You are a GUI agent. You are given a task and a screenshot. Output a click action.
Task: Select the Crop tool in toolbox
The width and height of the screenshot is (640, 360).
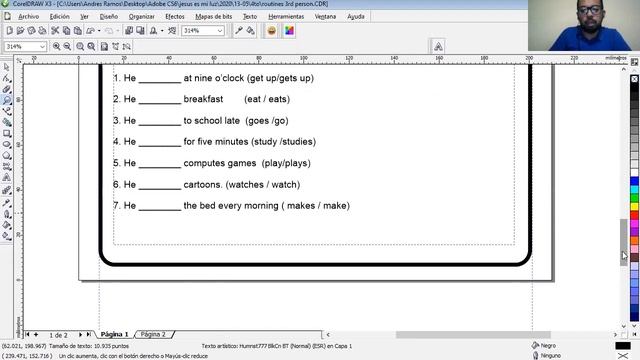(7, 89)
